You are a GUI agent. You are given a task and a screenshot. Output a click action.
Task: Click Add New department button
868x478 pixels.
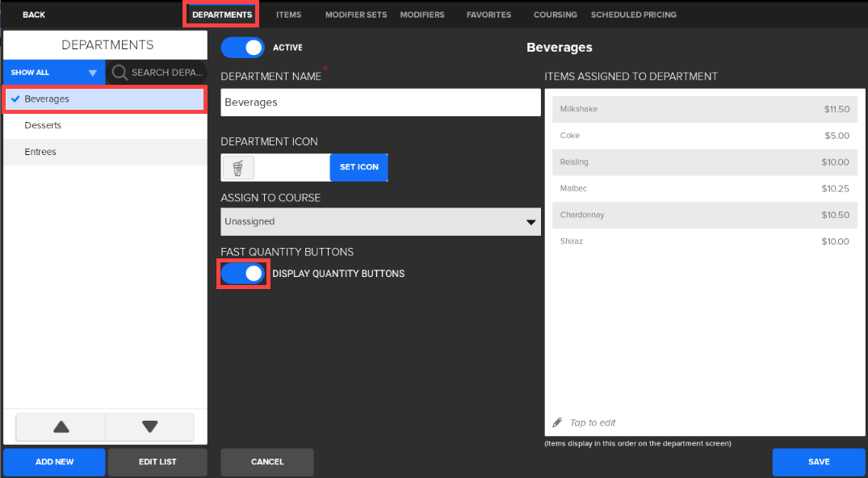tap(54, 462)
